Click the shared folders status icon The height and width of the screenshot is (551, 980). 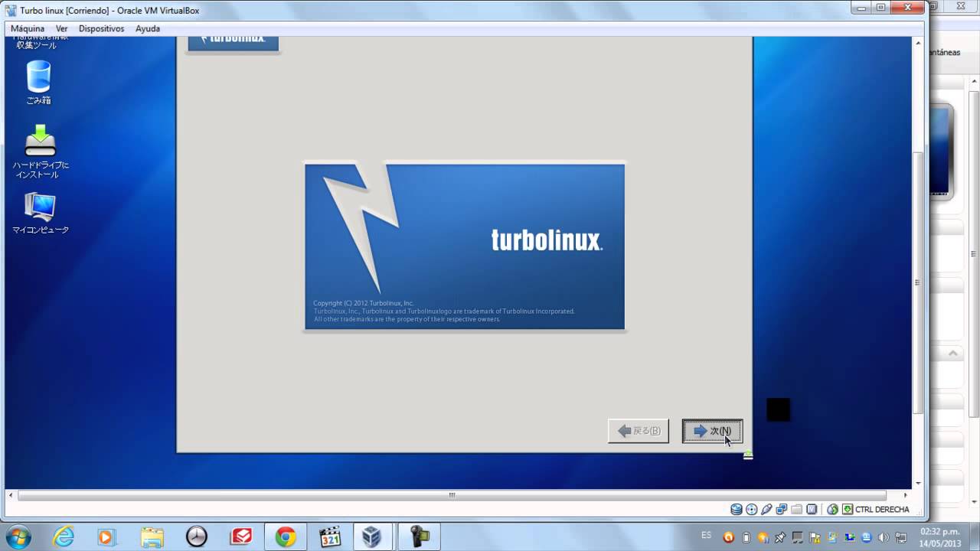(796, 509)
